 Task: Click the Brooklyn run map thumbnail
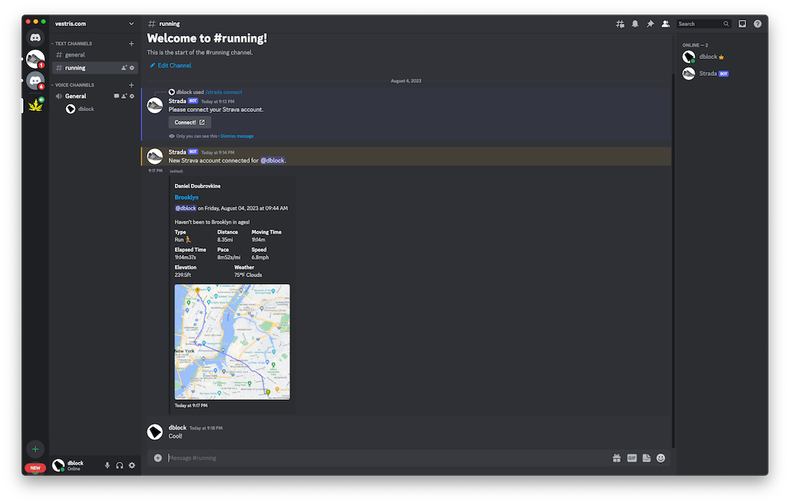[232, 341]
